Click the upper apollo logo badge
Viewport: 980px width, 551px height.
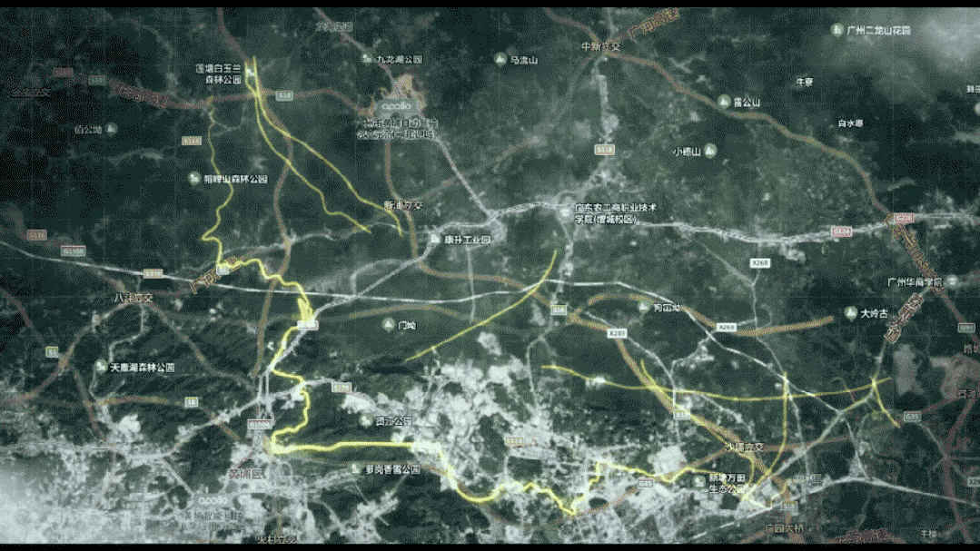click(x=397, y=105)
